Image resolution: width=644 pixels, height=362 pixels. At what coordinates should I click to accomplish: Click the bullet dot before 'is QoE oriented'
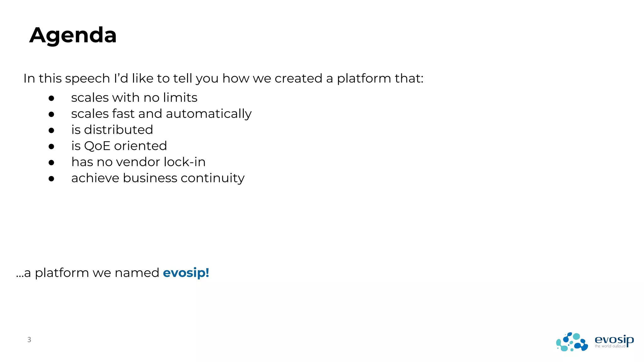(x=52, y=146)
